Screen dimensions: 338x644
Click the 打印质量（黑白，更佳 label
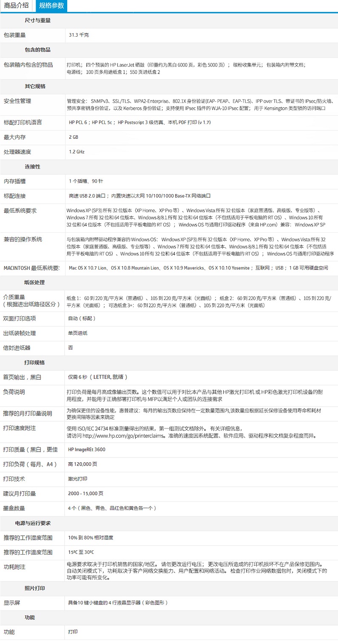(x=31, y=449)
